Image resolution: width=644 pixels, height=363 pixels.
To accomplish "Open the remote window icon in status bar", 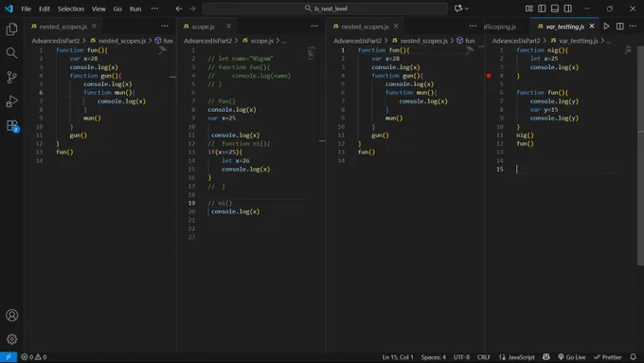I will coord(9,356).
